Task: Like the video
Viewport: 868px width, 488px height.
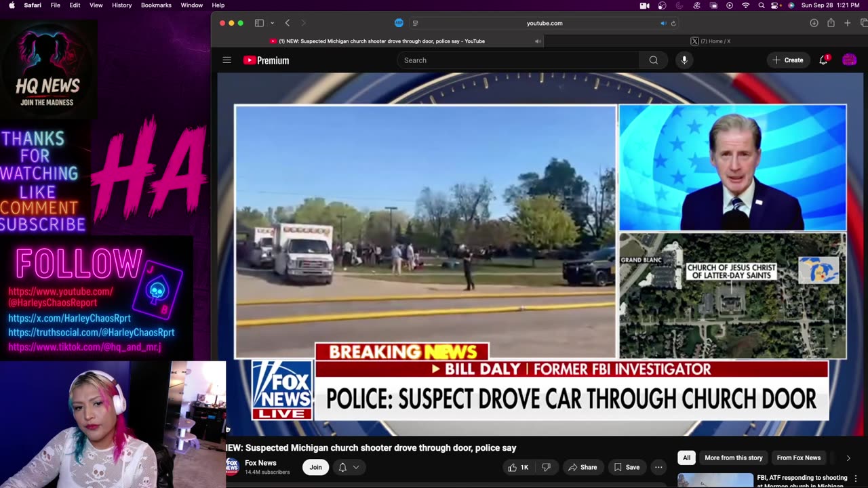Action: [x=518, y=467]
